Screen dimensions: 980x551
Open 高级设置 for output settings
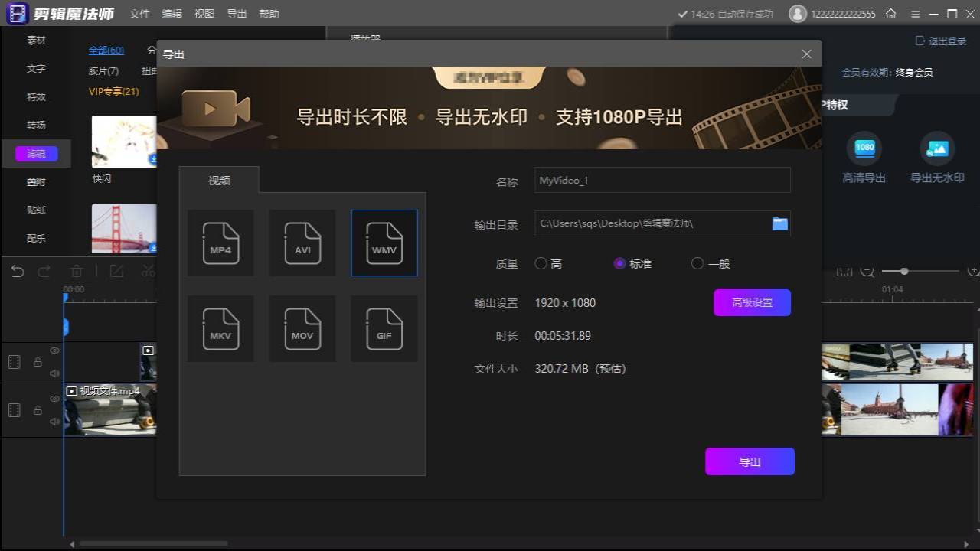coord(751,302)
